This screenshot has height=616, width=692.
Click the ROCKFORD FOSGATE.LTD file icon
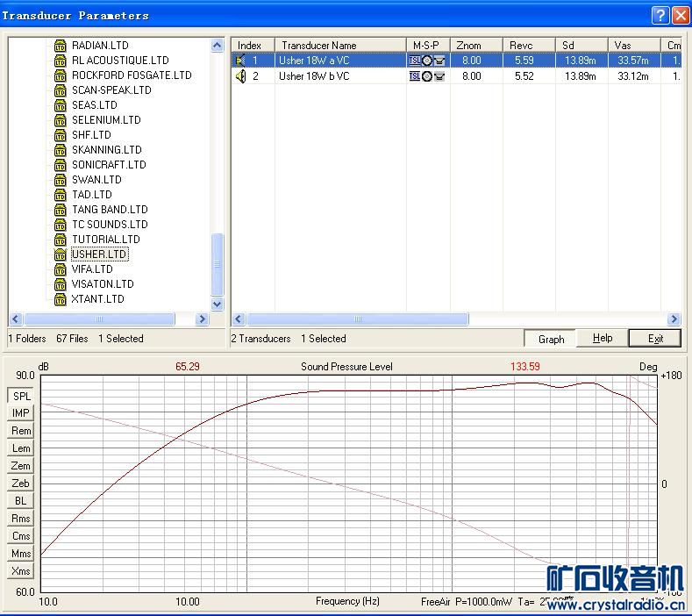tap(60, 75)
